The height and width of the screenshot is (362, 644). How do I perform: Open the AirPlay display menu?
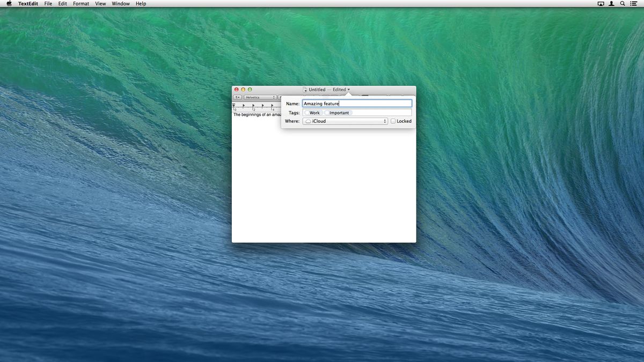(601, 4)
